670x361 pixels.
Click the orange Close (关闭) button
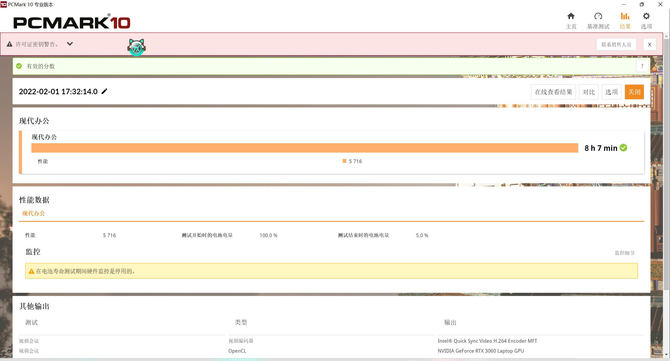pyautogui.click(x=634, y=92)
